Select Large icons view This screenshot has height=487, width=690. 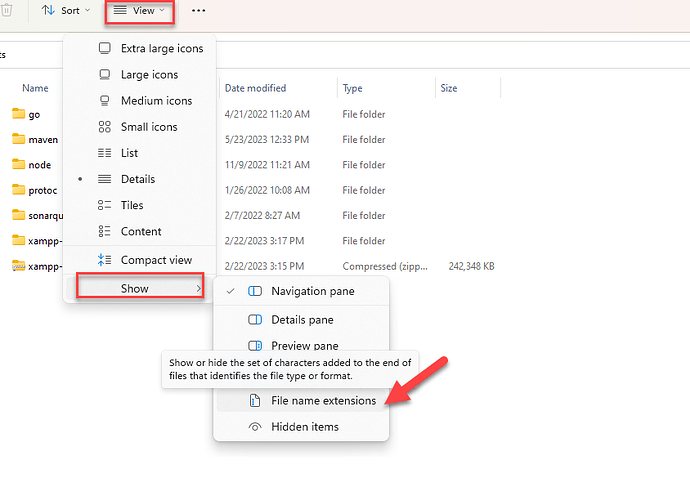[140, 74]
